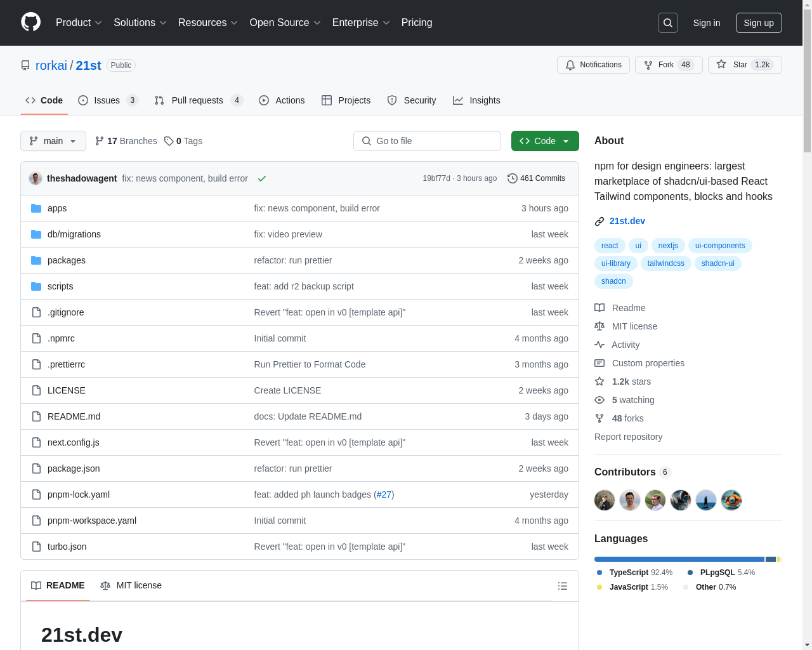Open commit hash 19bf77d
The image size is (812, 650).
(436, 178)
